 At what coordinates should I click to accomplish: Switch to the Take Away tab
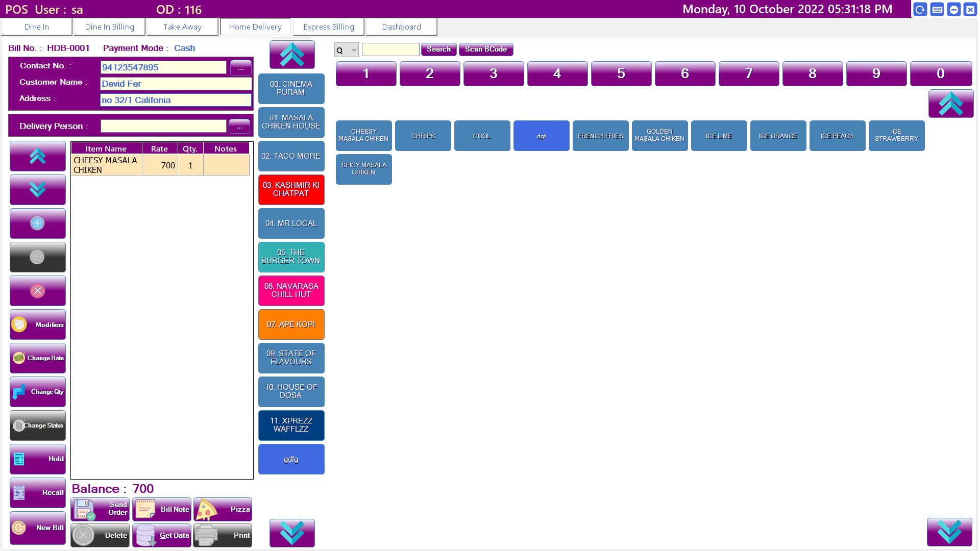183,27
